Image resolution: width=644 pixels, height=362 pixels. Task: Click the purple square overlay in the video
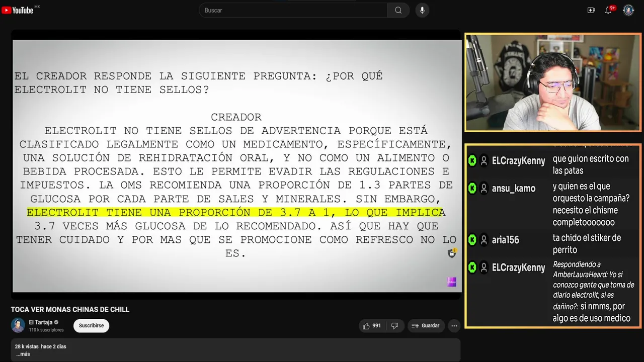point(452,282)
